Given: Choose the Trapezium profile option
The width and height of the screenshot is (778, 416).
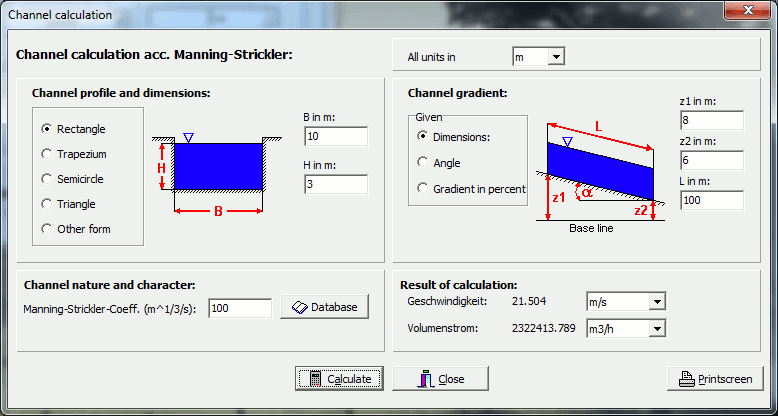Looking at the screenshot, I should [46, 154].
